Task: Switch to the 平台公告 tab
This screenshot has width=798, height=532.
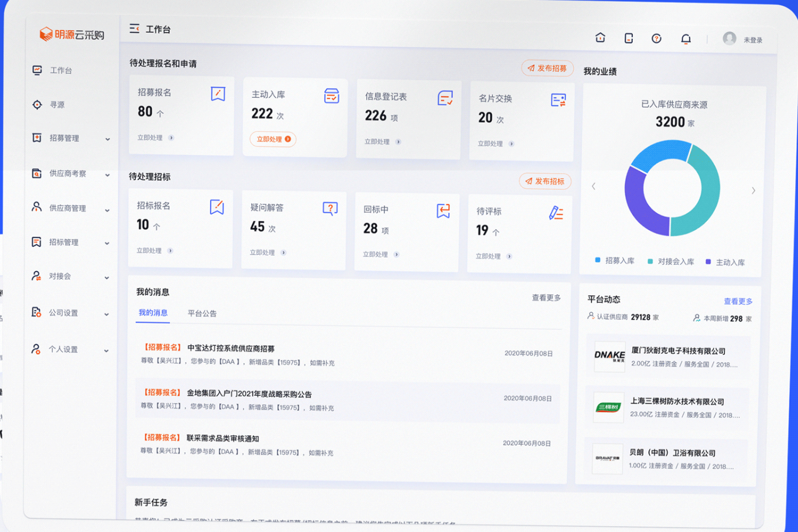Action: [202, 314]
